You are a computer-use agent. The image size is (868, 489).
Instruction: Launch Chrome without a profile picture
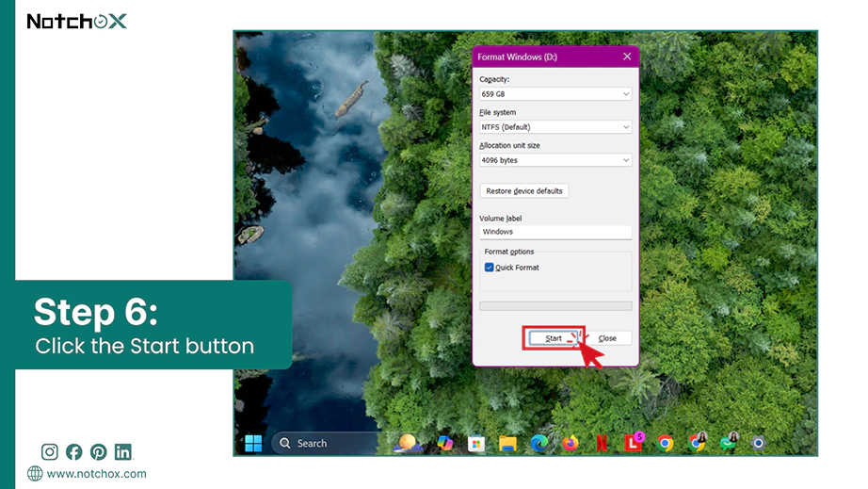665,443
